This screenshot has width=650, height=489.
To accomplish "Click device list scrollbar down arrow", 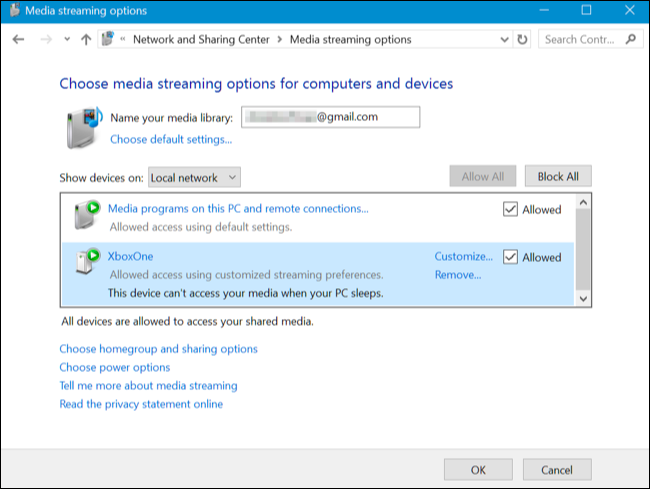I will [x=583, y=298].
